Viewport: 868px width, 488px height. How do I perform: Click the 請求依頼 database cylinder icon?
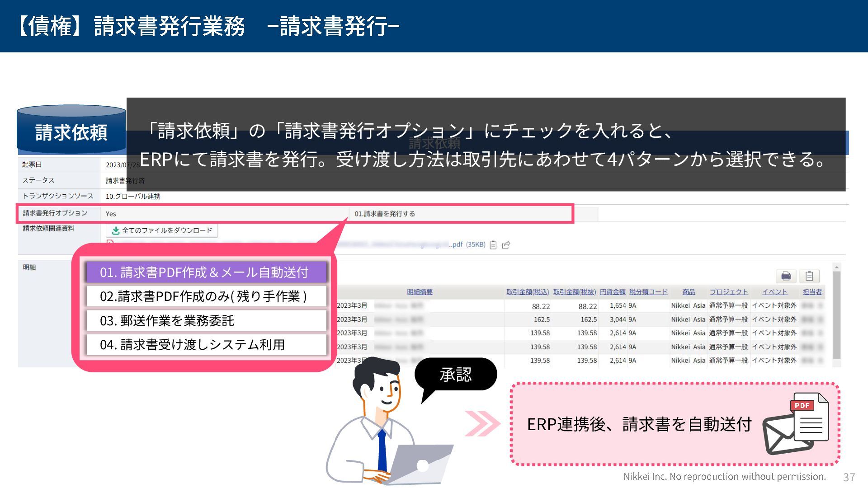coord(71,130)
